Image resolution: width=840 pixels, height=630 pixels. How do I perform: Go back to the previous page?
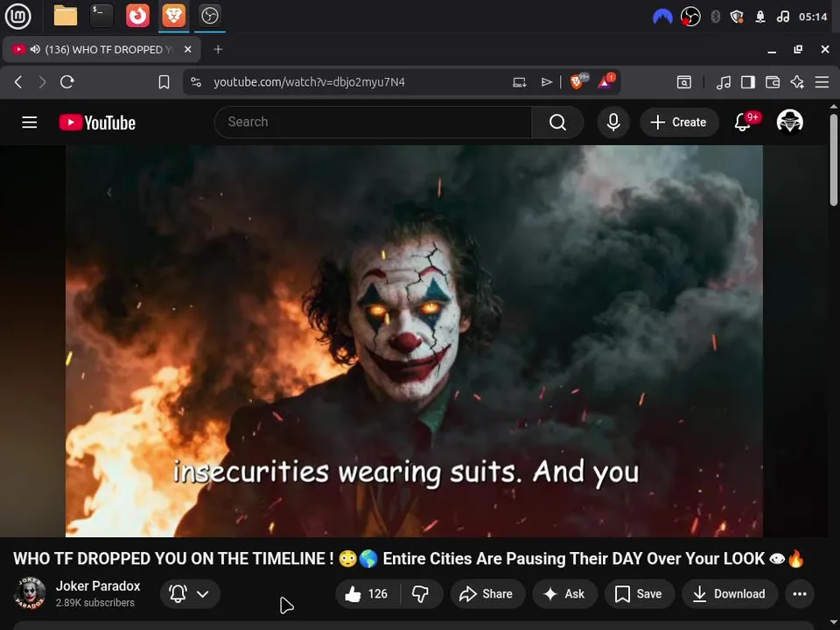(x=18, y=82)
